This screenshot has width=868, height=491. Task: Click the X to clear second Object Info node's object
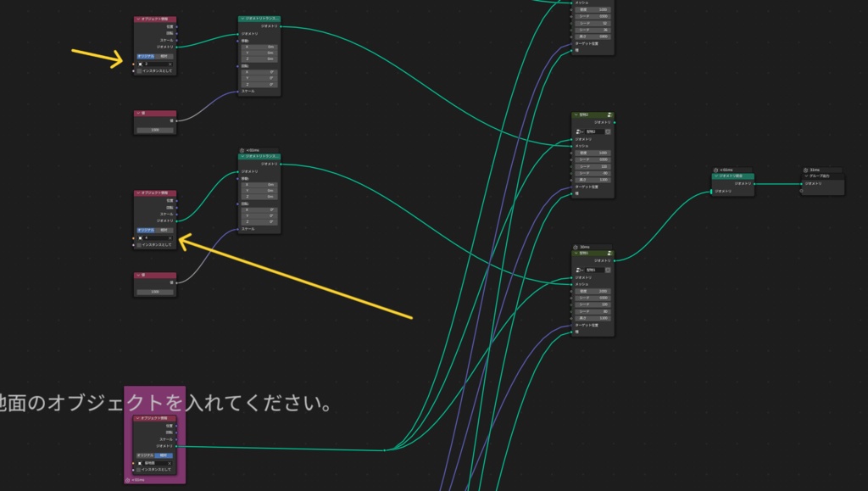coord(170,237)
